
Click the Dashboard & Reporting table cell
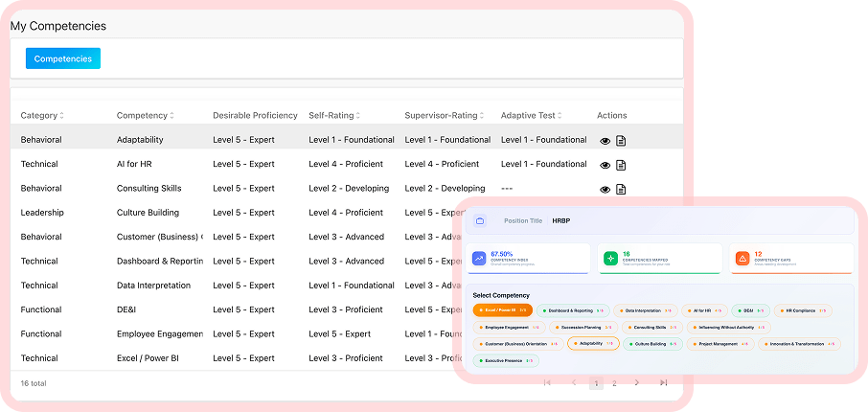(159, 262)
